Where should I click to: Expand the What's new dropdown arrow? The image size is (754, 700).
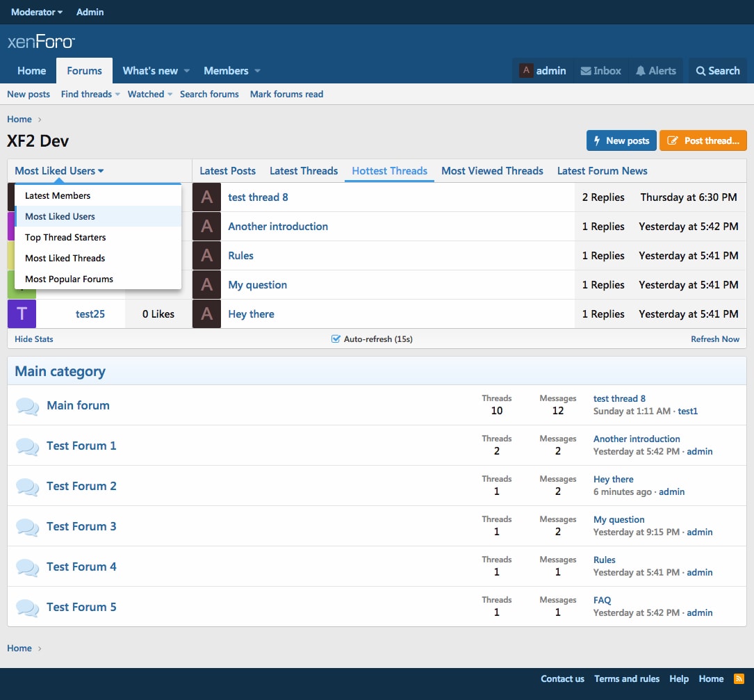[186, 71]
